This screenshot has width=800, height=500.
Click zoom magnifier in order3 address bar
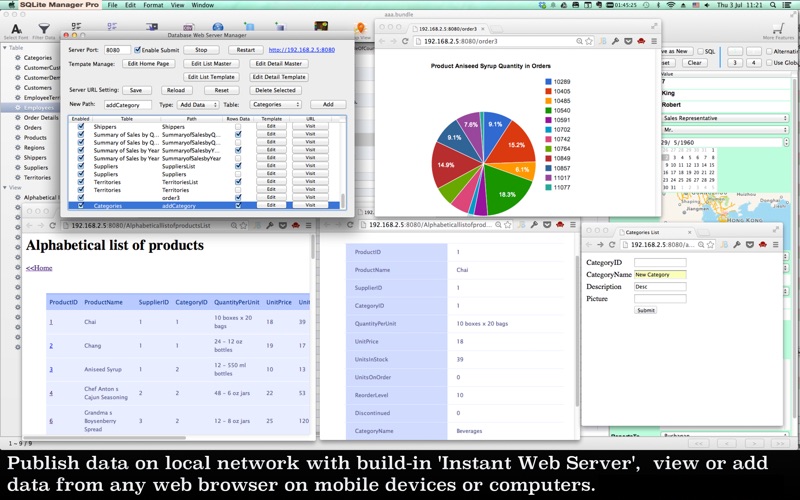coord(580,41)
